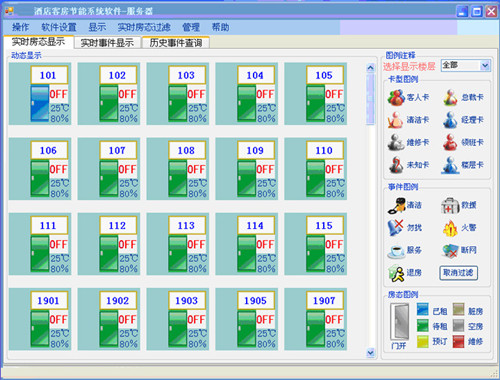Select the room number label 1902
The height and width of the screenshot is (380, 500).
[117, 301]
